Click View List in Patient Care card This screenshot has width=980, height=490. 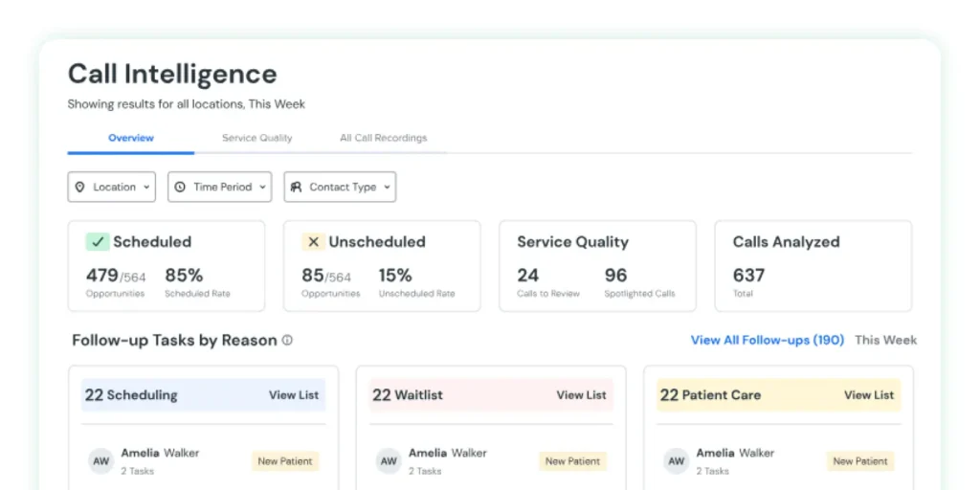coord(869,395)
